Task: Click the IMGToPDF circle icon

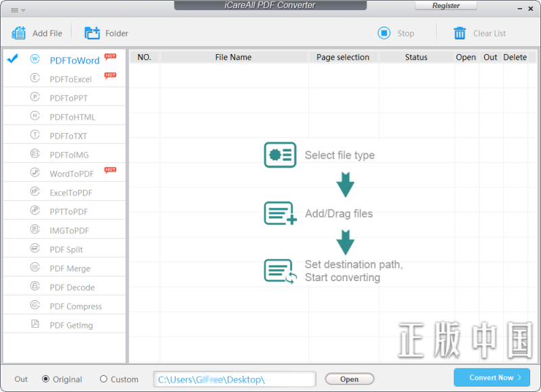Action: (x=35, y=229)
